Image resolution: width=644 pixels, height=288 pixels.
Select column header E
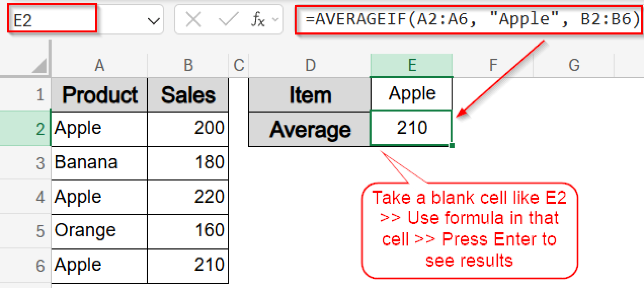pos(412,65)
